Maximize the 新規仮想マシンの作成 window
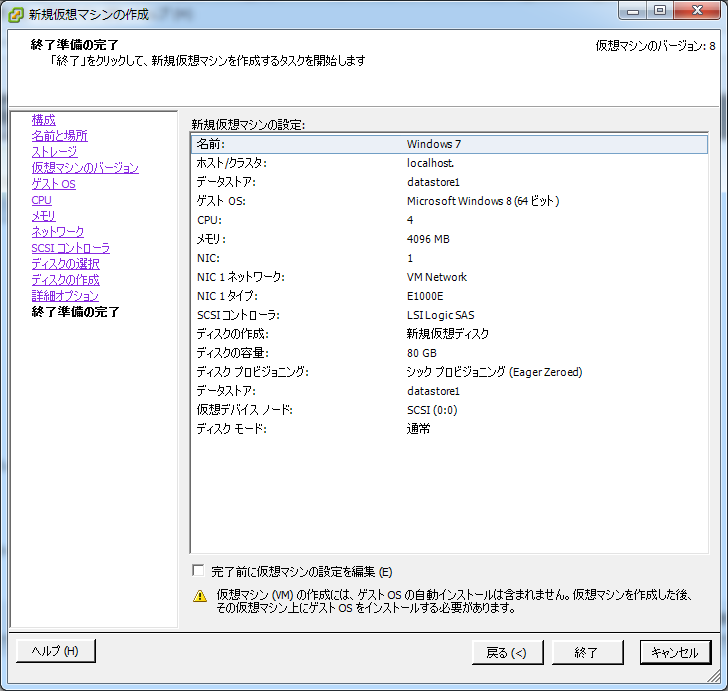The width and height of the screenshot is (728, 691). click(660, 11)
